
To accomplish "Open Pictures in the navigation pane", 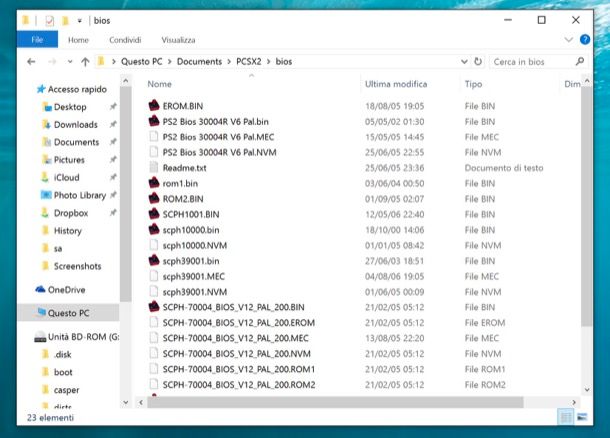I will (x=69, y=160).
